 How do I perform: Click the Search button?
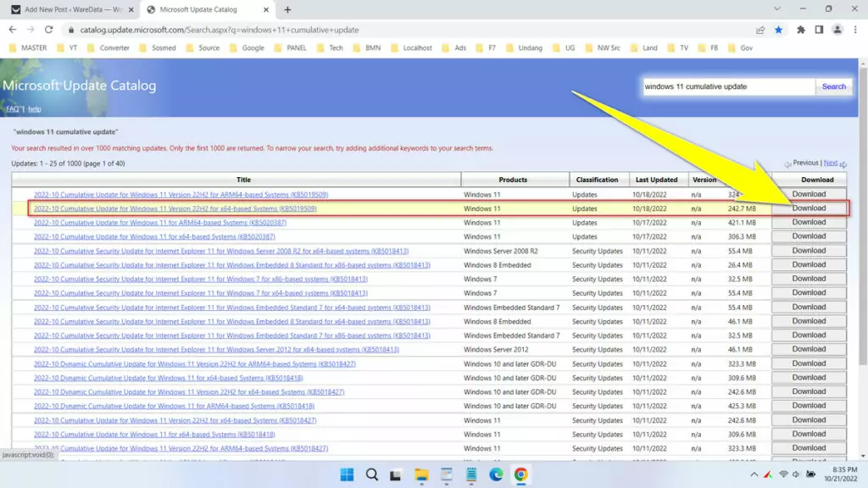[x=833, y=86]
